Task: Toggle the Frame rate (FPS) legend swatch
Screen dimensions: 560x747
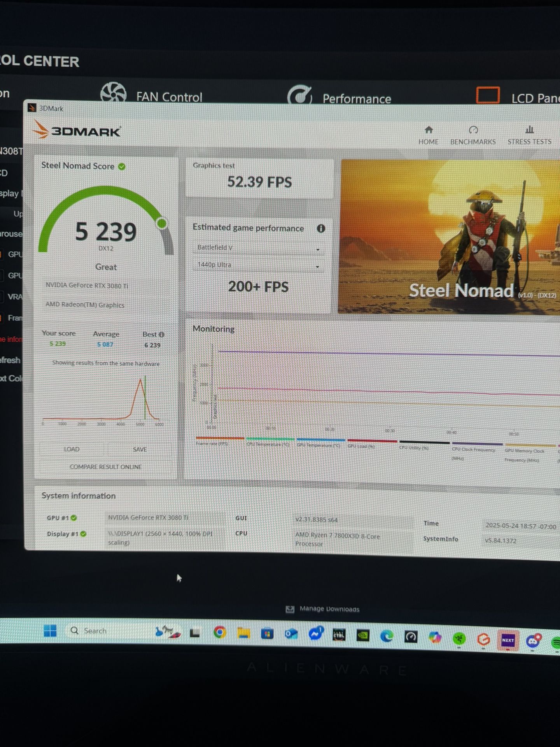Action: [x=220, y=438]
